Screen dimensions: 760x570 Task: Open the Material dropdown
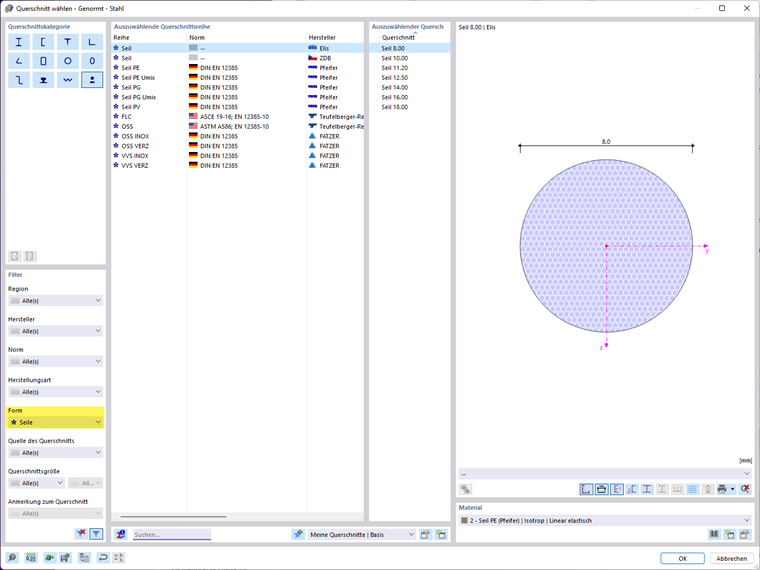click(x=605, y=521)
